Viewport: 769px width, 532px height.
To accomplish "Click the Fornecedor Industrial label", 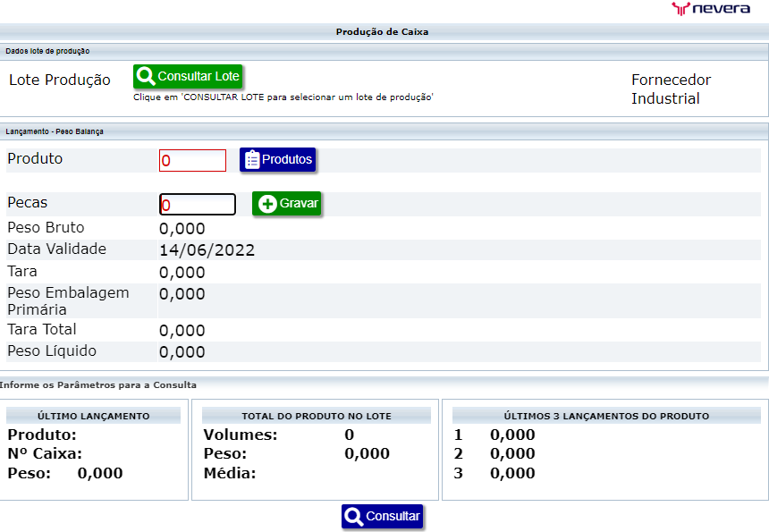I will coord(672,88).
